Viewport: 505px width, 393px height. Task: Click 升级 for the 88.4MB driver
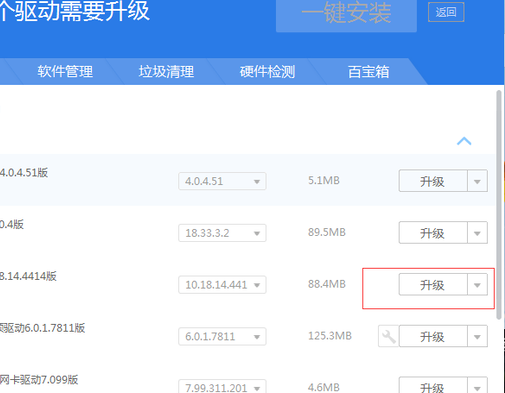coord(433,284)
